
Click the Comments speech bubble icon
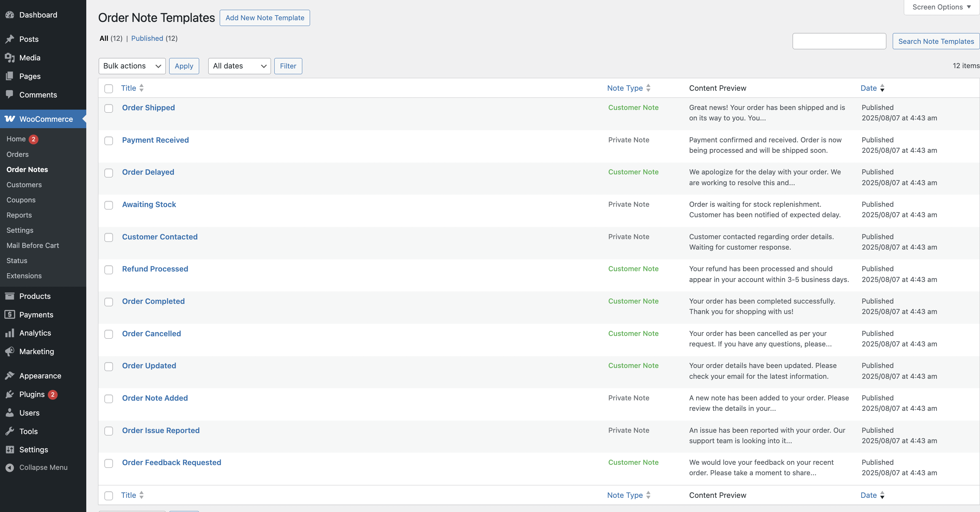9,94
